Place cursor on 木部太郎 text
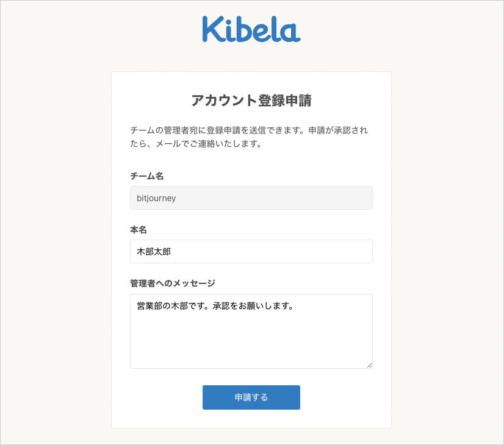 150,251
